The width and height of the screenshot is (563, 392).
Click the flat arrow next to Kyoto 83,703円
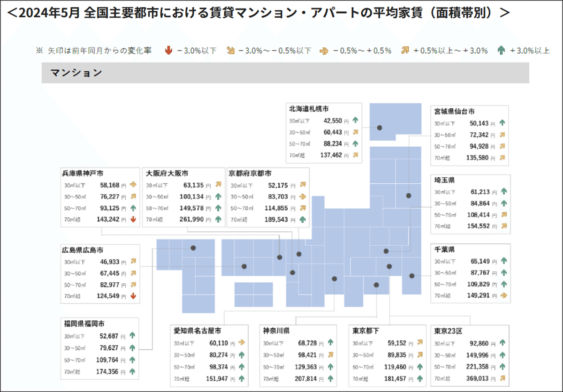pos(303,197)
